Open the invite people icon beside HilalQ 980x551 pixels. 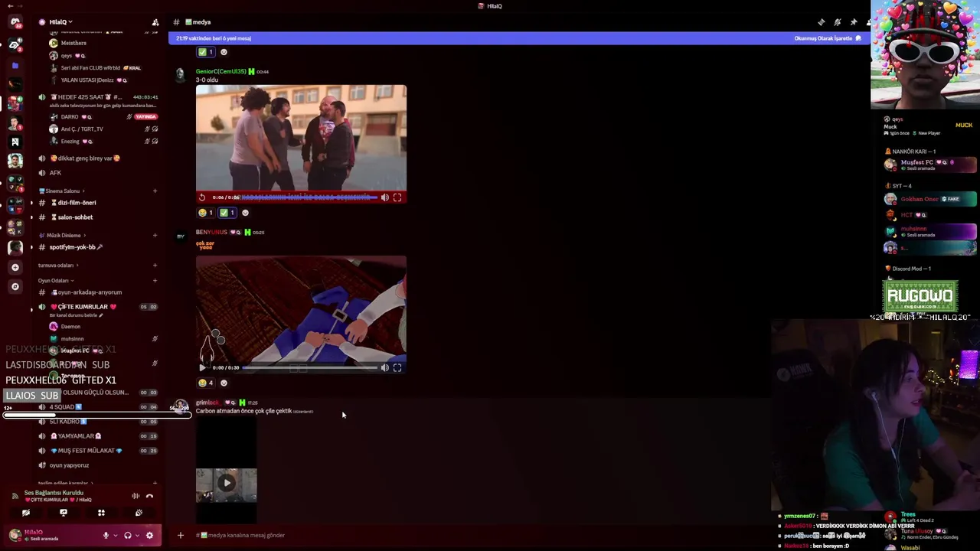155,22
